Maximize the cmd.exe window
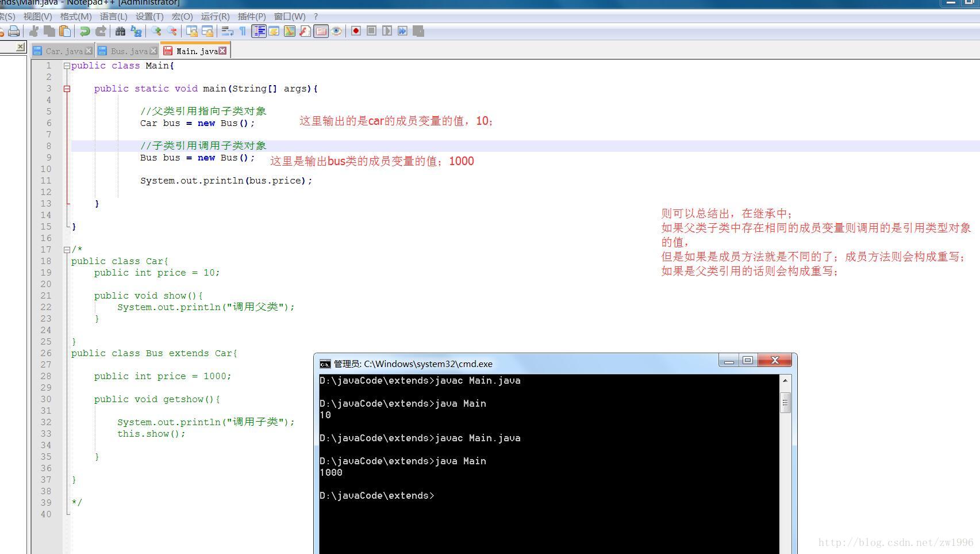Image resolution: width=980 pixels, height=554 pixels. click(x=748, y=361)
